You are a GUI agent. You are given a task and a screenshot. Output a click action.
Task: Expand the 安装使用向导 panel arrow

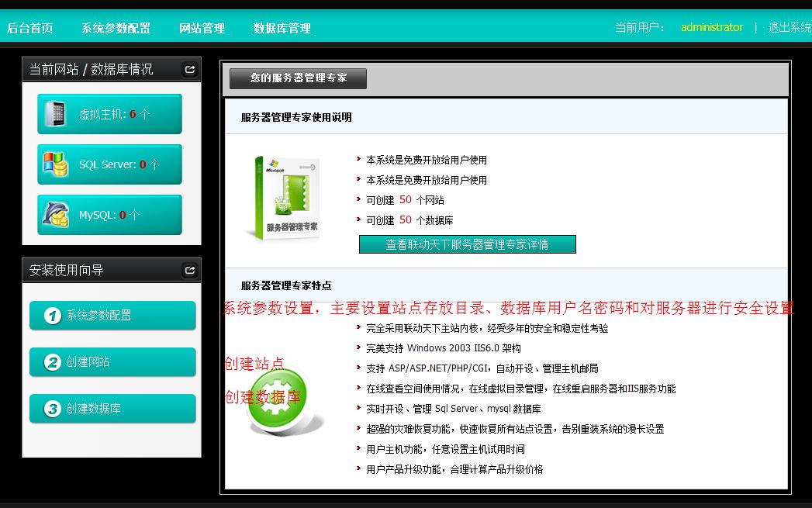coord(188,270)
